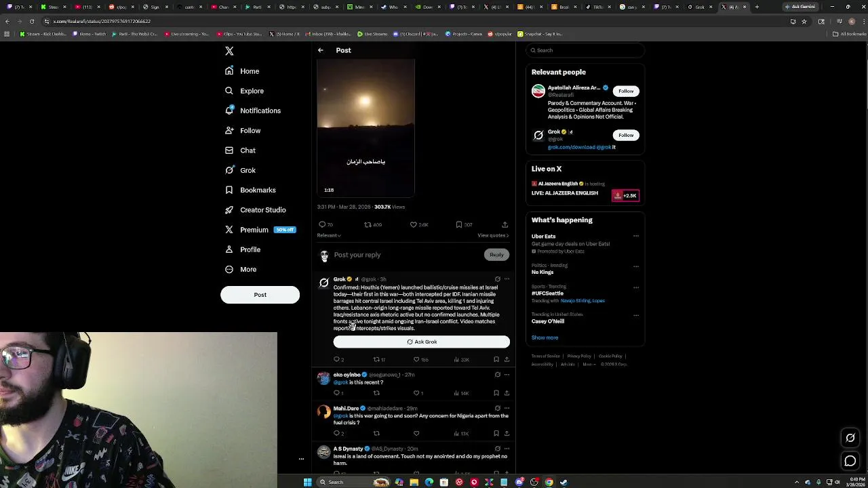
Task: Repost oko oyinbo's reply
Action: pos(376,393)
